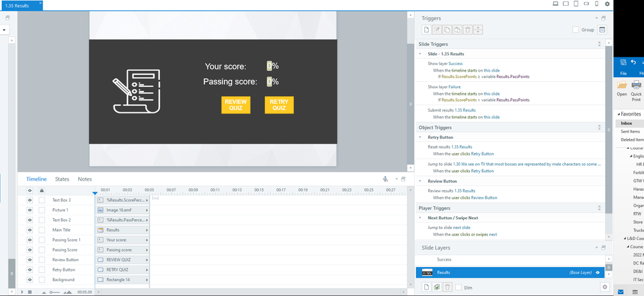The image size is (644, 296).
Task: Select the Rectangle 14 timeline bar
Action: pyautogui.click(x=122, y=280)
